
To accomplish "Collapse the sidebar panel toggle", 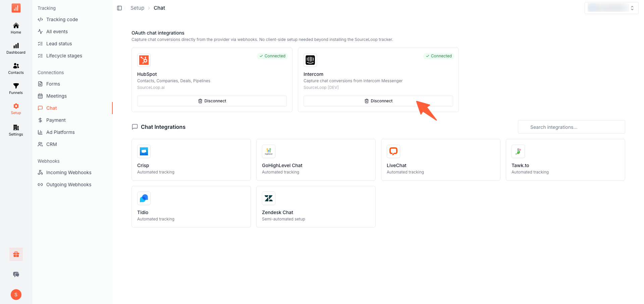I will pos(119,8).
